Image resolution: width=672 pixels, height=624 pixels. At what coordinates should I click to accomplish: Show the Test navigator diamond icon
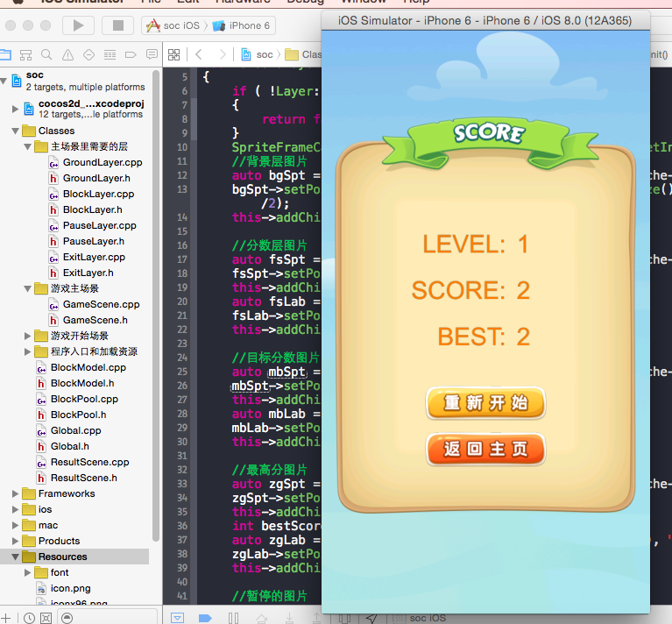88,54
